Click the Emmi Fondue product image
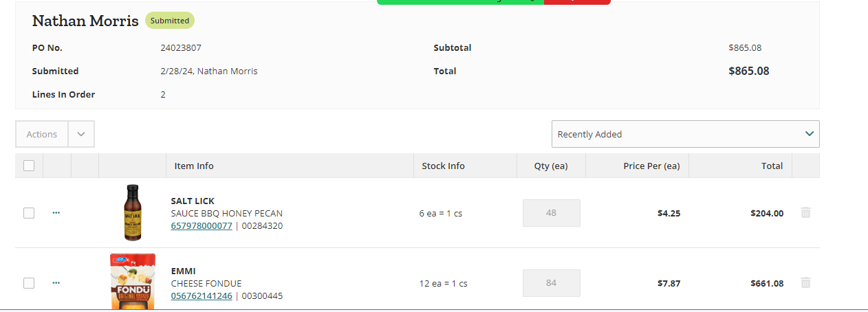 click(x=133, y=282)
